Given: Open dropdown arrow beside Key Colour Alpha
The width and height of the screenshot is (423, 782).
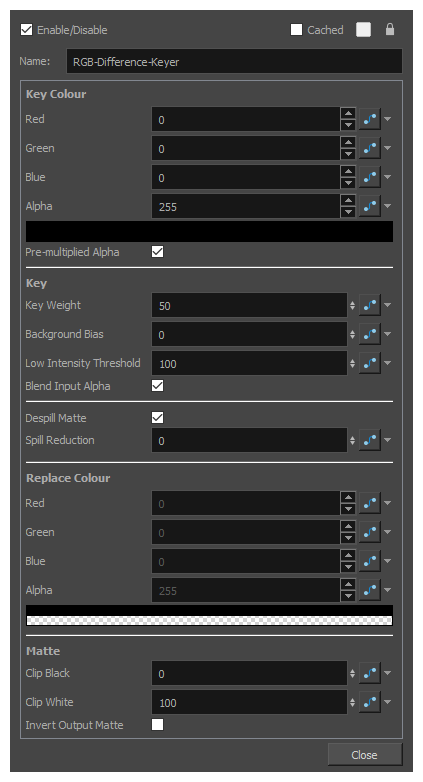Looking at the screenshot, I should (x=388, y=206).
